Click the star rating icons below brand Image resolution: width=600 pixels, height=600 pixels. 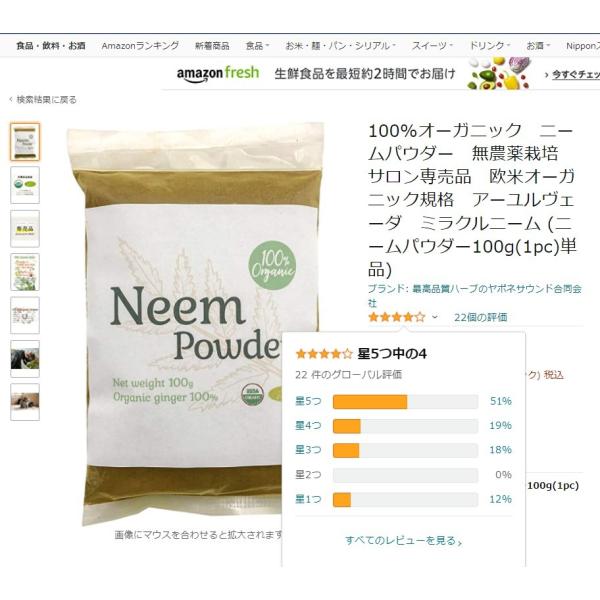396,317
